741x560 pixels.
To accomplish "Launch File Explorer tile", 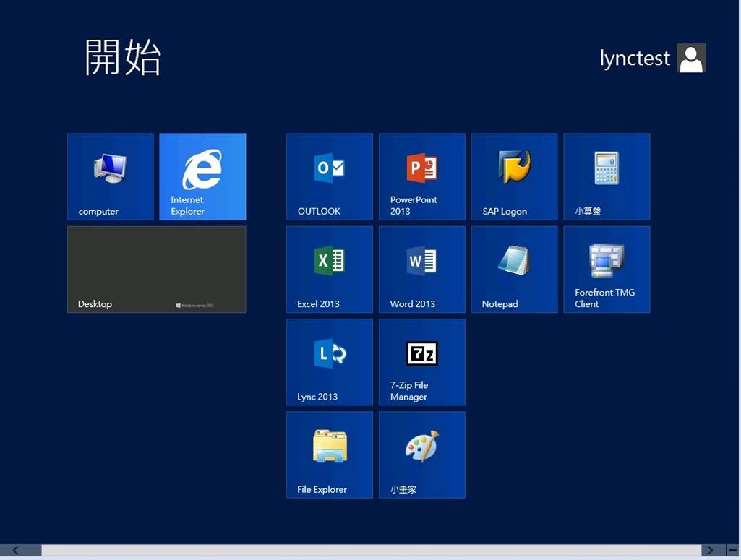I will tap(330, 455).
